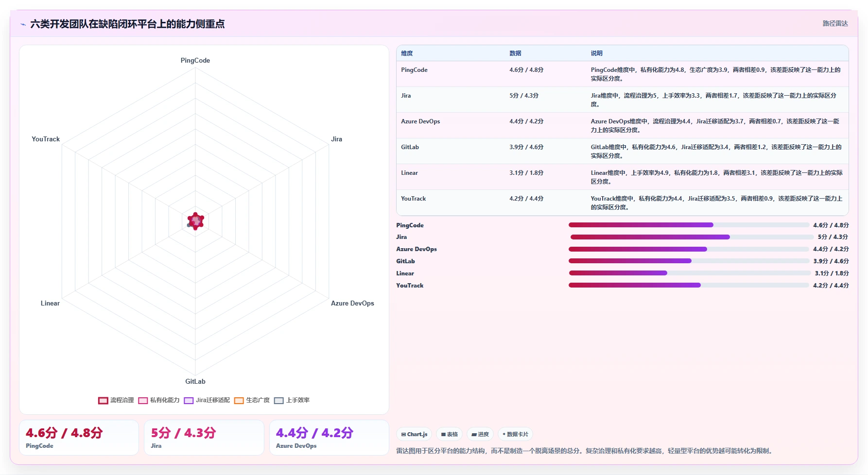Click the PingCode table row name
Image resolution: width=868 pixels, height=475 pixels.
[x=414, y=70]
